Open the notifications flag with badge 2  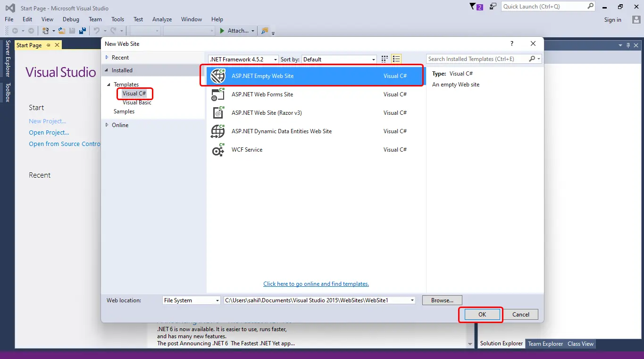(476, 7)
